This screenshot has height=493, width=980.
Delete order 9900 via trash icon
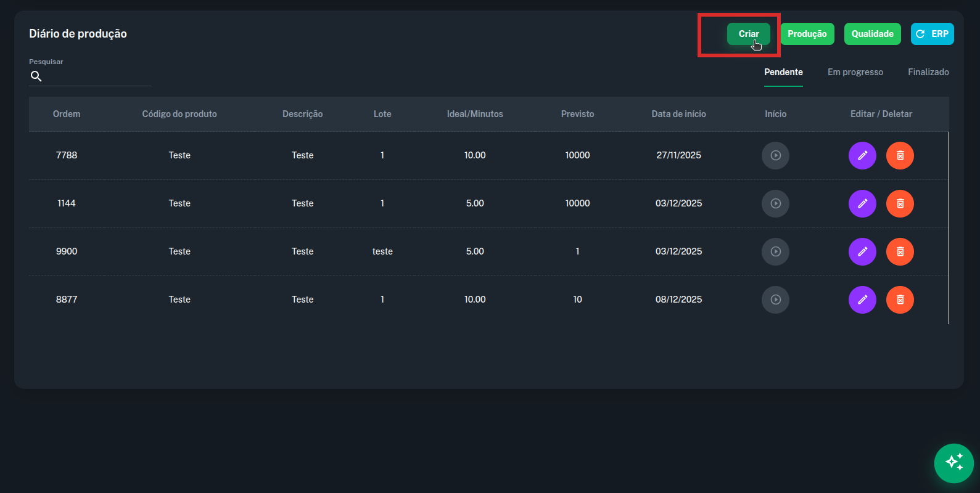(x=900, y=251)
